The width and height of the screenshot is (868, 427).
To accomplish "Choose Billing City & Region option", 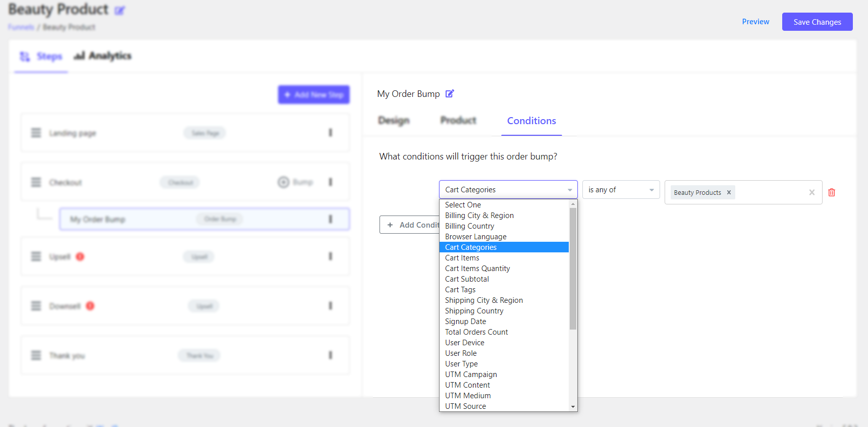I will [504, 216].
